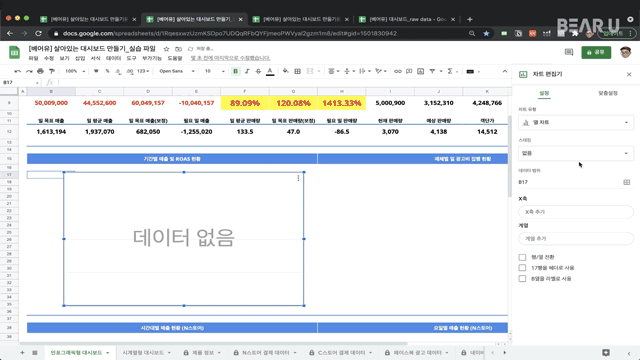
Task: Close the chart editor panel
Action: pyautogui.click(x=629, y=74)
